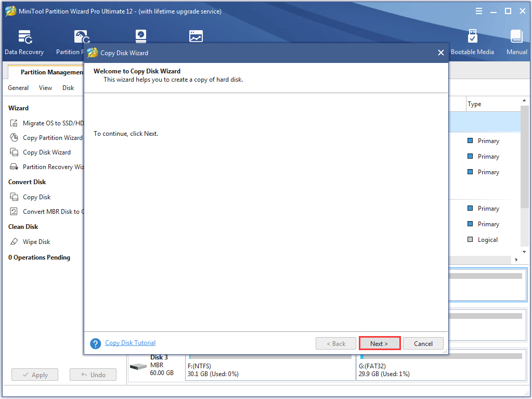Click the Migrate OS to SSD/HD icon
This screenshot has height=399, width=532.
point(14,123)
